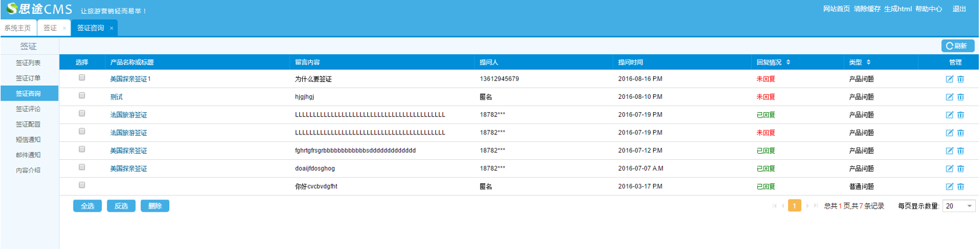Go to the next page arrow
This screenshot has width=980, height=249.
(807, 206)
